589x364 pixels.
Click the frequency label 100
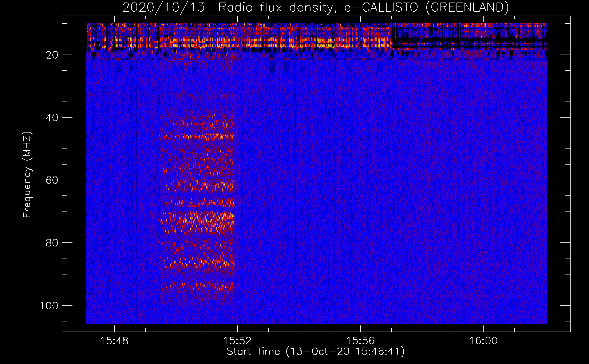(49, 305)
